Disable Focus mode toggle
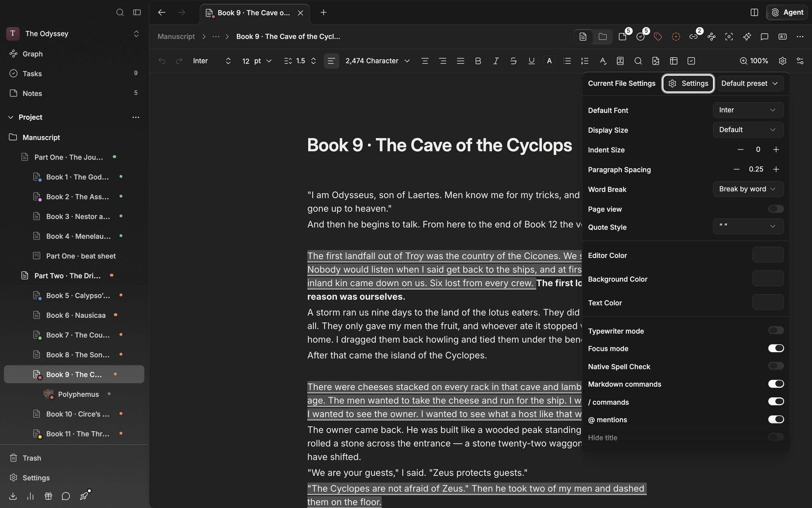Screen dimensions: 812x508 (x=776, y=348)
